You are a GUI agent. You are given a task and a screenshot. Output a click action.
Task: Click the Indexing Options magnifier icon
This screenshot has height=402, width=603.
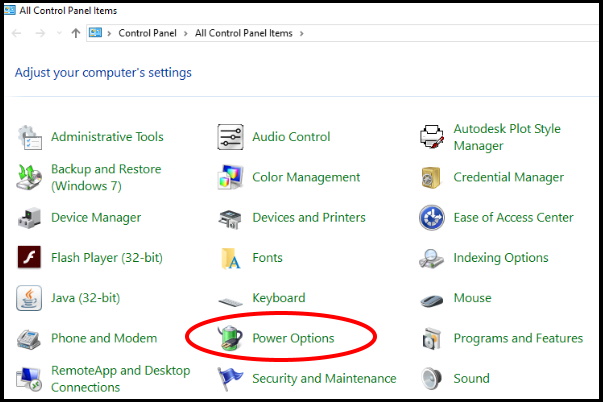431,259
